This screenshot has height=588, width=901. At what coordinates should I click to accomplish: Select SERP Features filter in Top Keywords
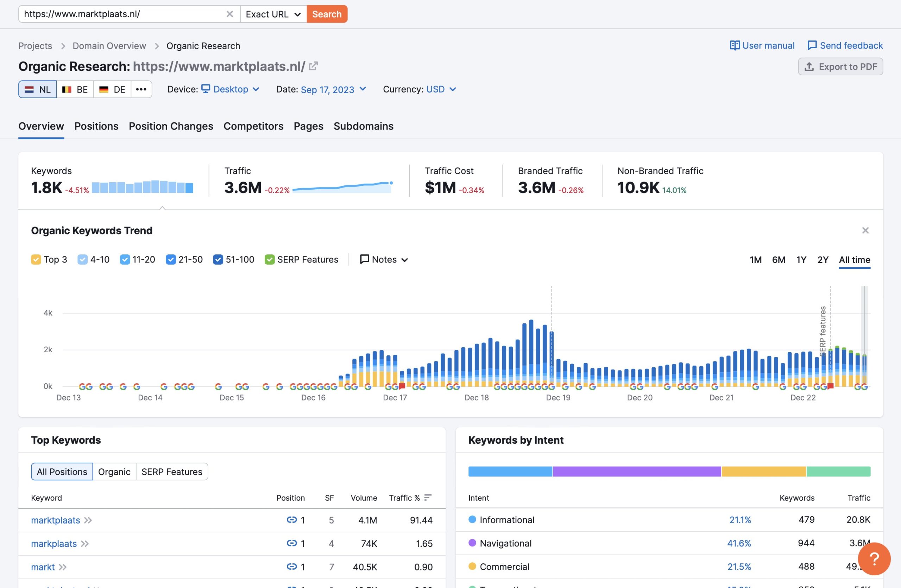tap(172, 472)
